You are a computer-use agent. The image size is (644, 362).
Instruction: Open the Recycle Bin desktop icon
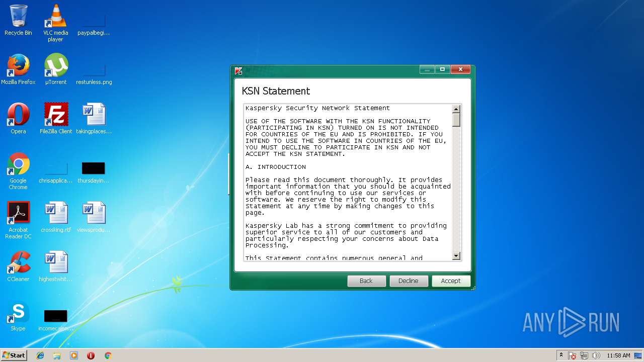pos(18,20)
